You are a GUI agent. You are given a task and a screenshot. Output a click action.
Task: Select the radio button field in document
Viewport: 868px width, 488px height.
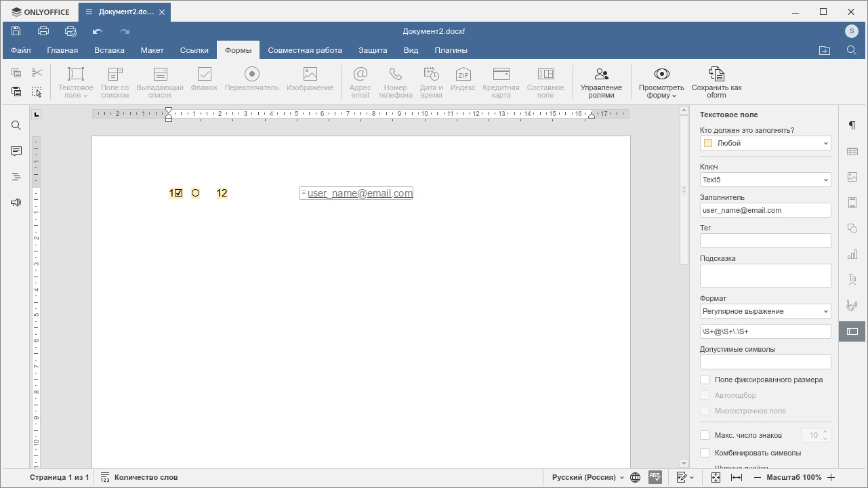point(195,193)
